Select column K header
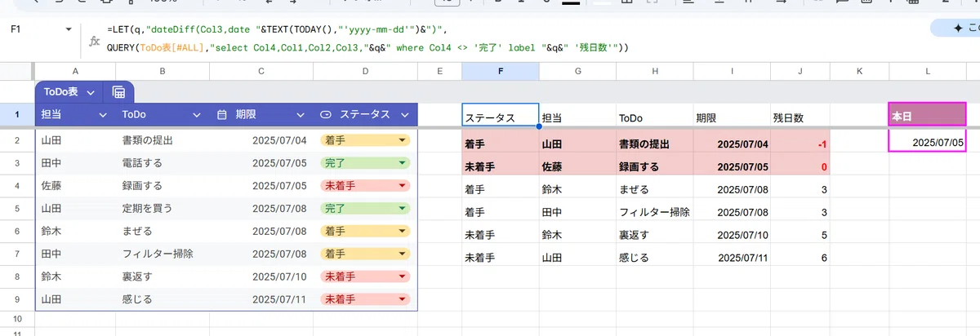This screenshot has height=336, width=980. click(859, 73)
